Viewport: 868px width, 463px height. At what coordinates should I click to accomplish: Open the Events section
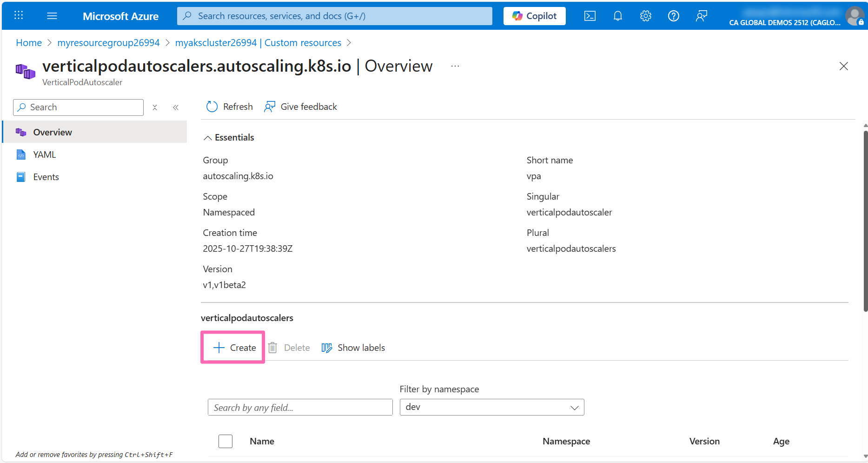click(46, 177)
